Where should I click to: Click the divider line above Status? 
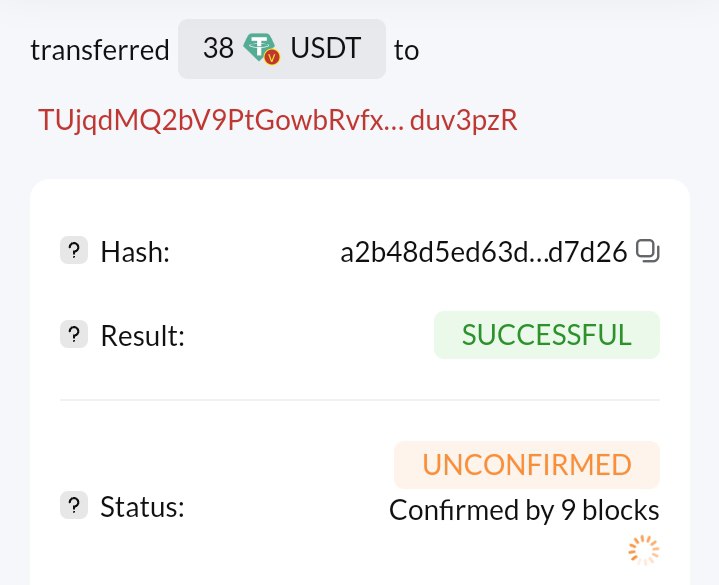[360, 400]
